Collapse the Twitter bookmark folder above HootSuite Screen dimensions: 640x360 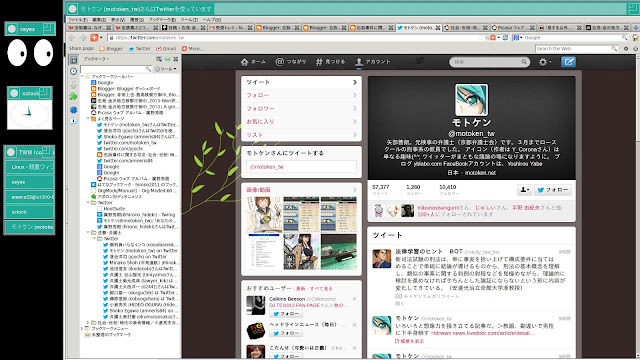tap(88, 202)
